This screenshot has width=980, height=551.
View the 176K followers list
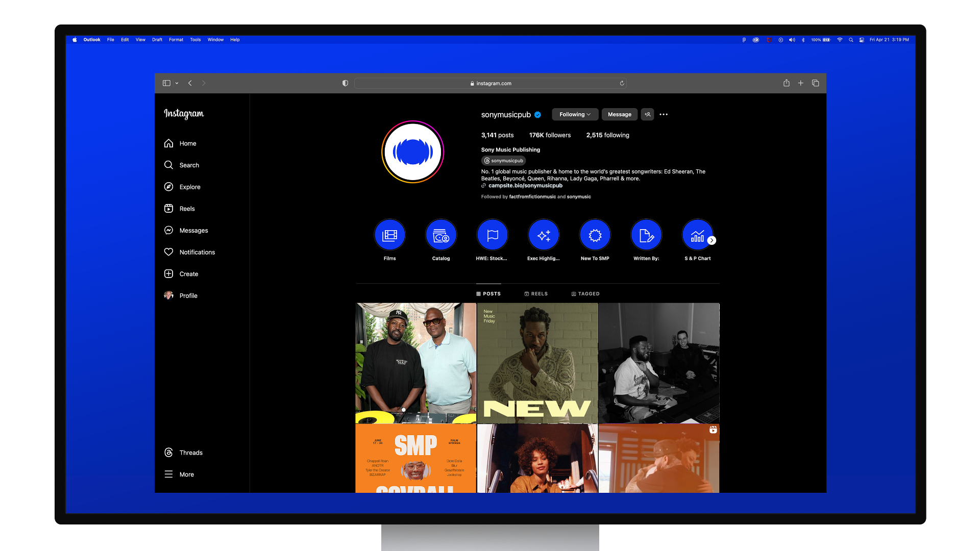click(550, 135)
